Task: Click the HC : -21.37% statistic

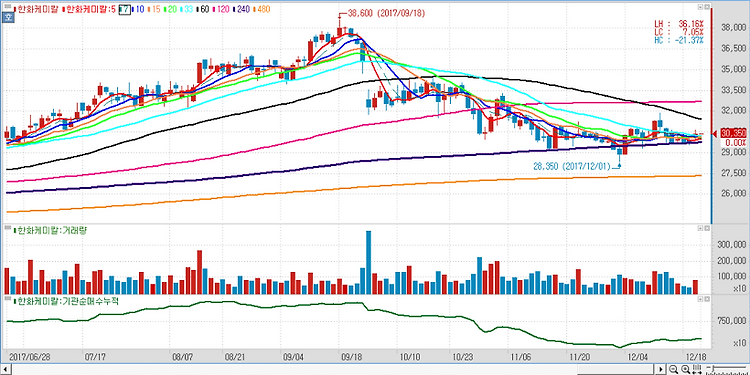Action: (x=679, y=40)
